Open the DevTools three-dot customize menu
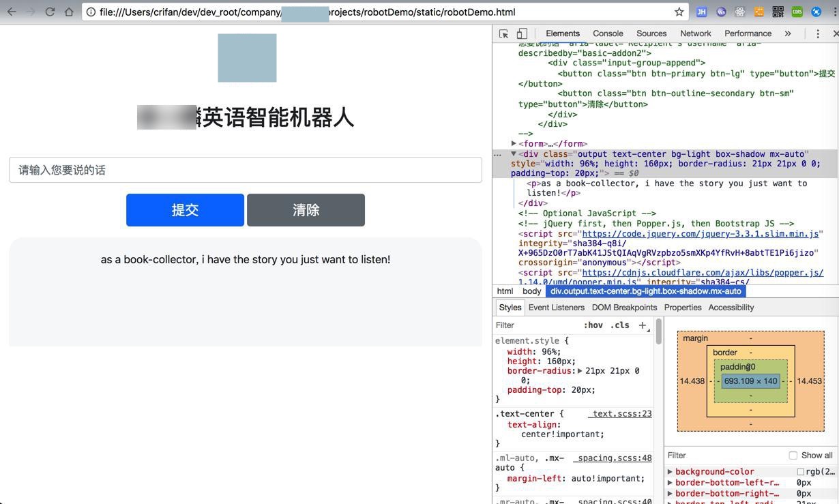 [x=818, y=33]
